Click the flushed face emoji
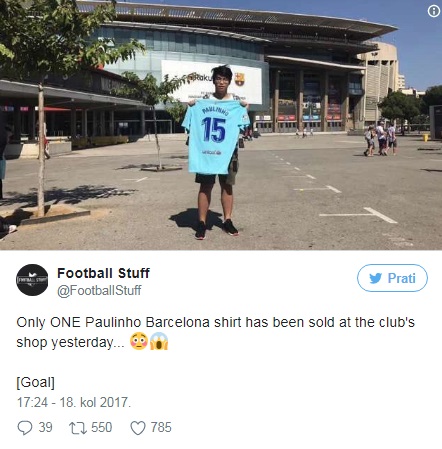 pos(139,342)
